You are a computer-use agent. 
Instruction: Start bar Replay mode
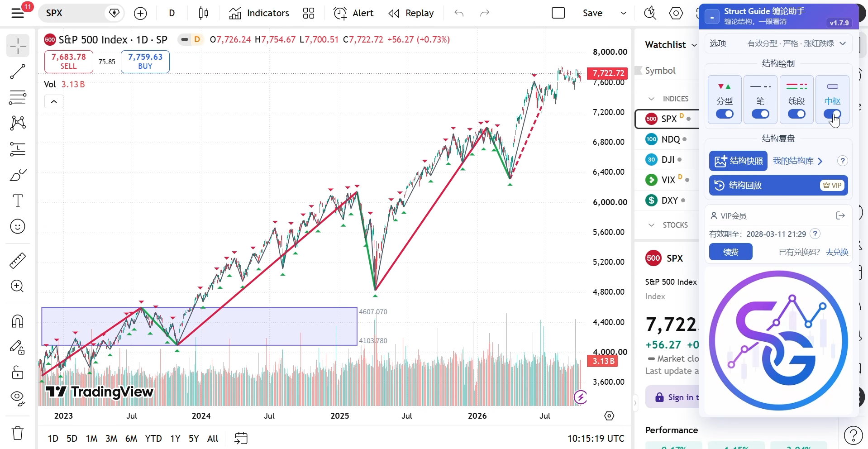(x=411, y=14)
